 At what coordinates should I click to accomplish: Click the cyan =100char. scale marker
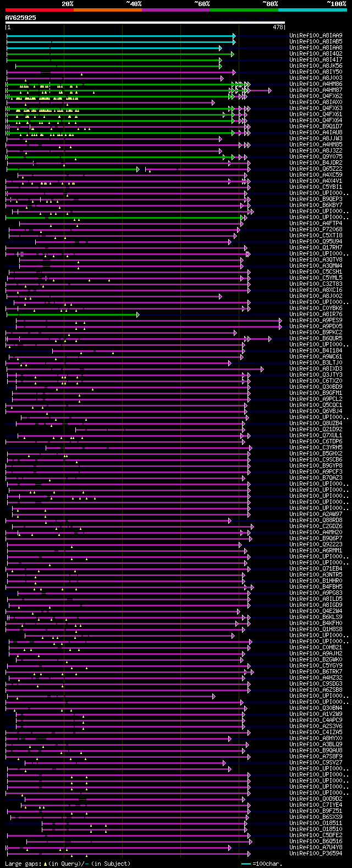click(246, 864)
